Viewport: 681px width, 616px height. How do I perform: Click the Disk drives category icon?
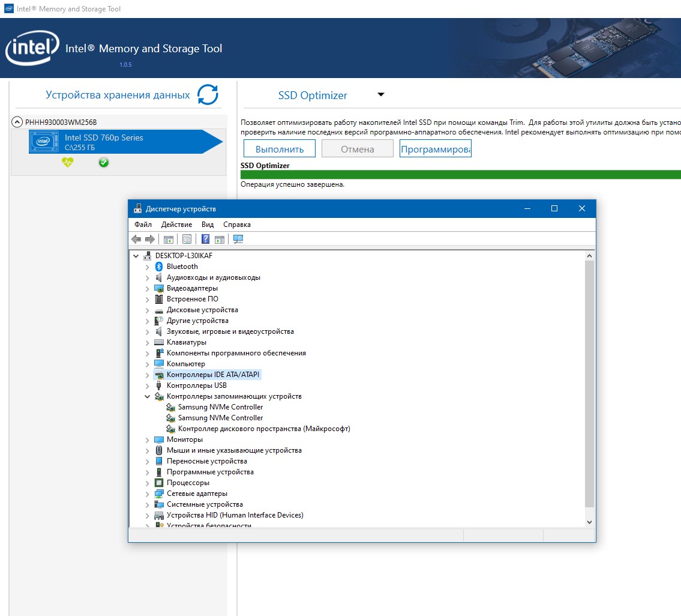(159, 310)
